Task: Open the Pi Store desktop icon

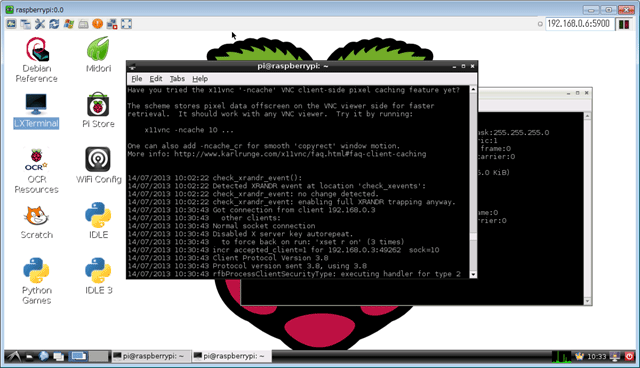Action: [98, 110]
